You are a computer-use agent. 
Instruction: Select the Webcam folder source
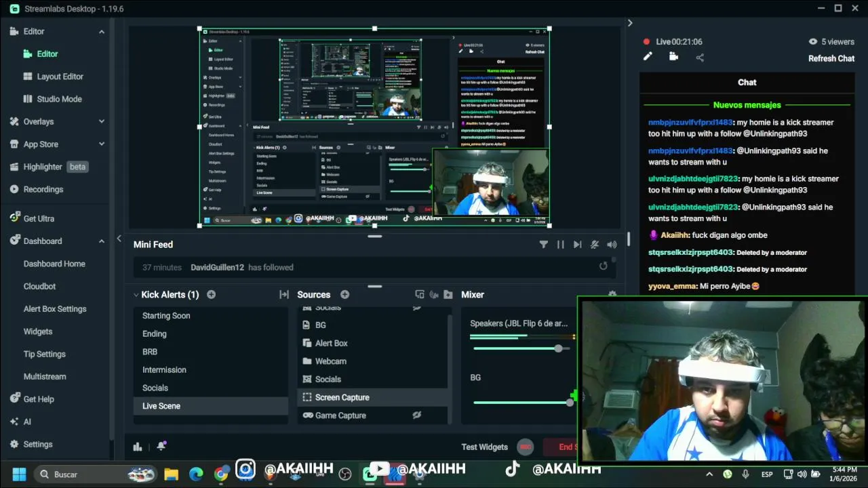click(372, 361)
